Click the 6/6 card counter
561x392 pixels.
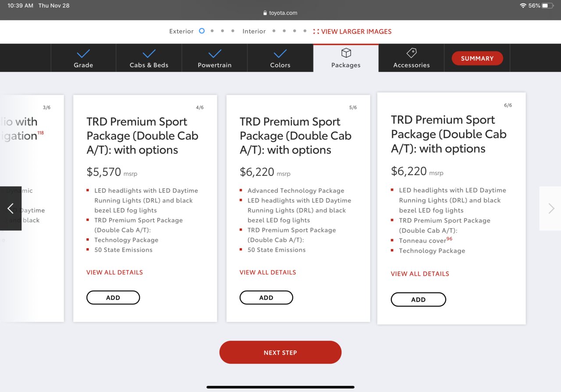click(x=508, y=105)
